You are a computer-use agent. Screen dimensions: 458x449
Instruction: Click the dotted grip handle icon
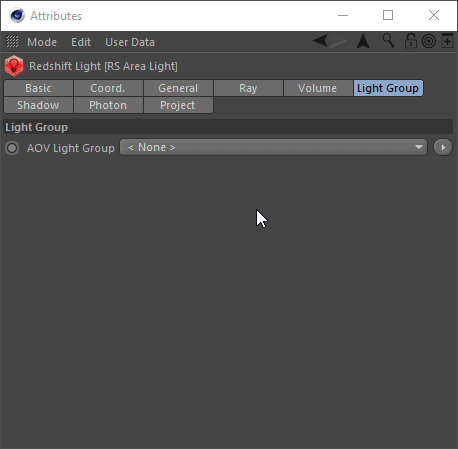[x=12, y=42]
